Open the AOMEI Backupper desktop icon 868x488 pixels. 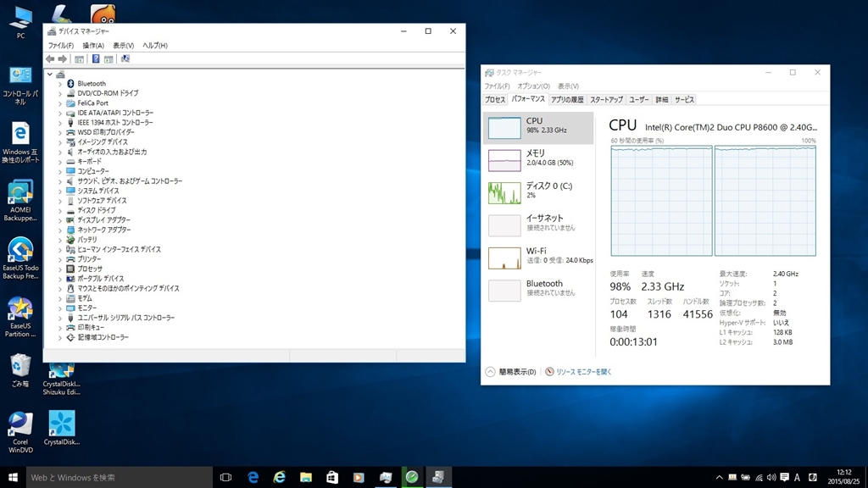(x=19, y=200)
